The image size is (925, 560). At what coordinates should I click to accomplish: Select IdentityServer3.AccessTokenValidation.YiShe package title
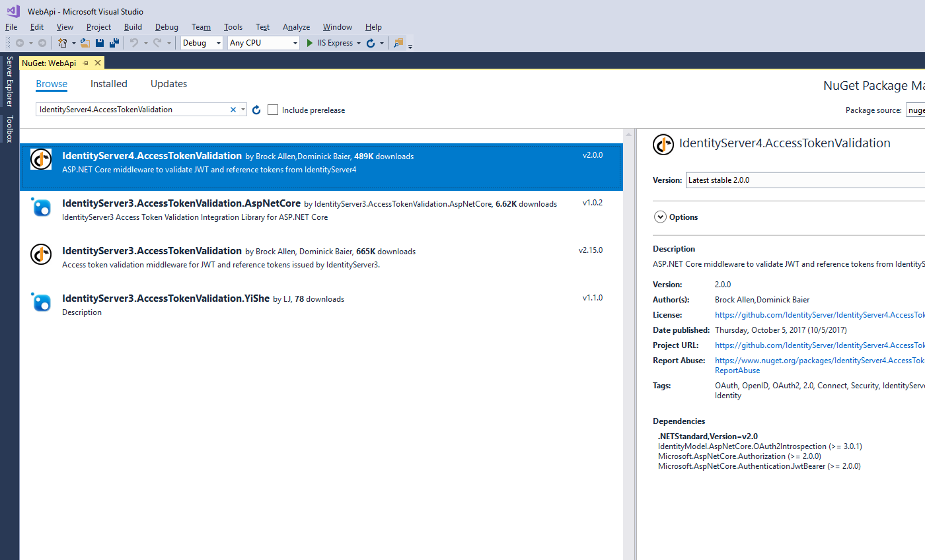(166, 298)
